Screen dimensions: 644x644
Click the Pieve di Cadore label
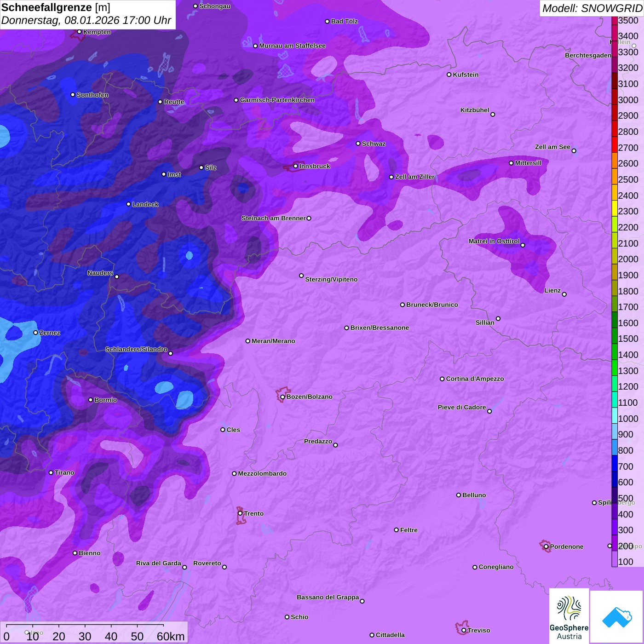point(462,407)
